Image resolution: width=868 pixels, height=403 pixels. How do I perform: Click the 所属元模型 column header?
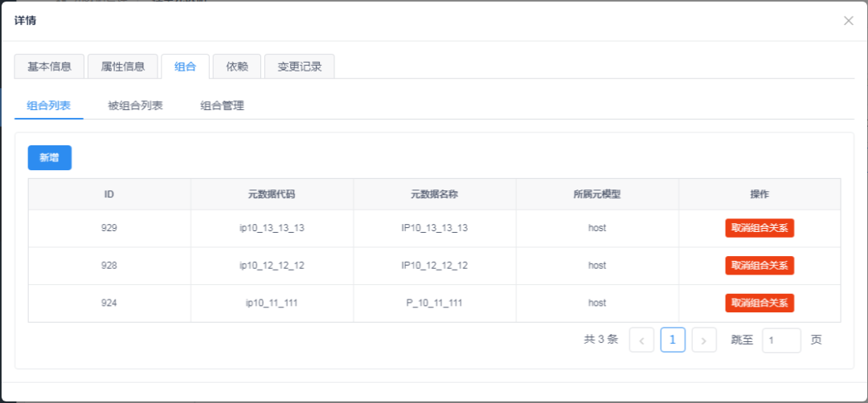point(597,194)
